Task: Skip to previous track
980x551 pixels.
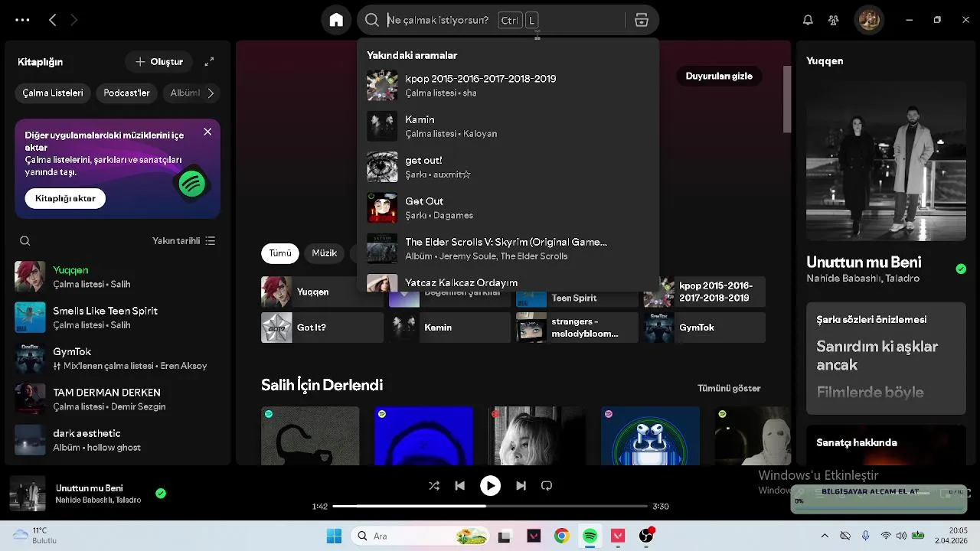Action: click(459, 485)
